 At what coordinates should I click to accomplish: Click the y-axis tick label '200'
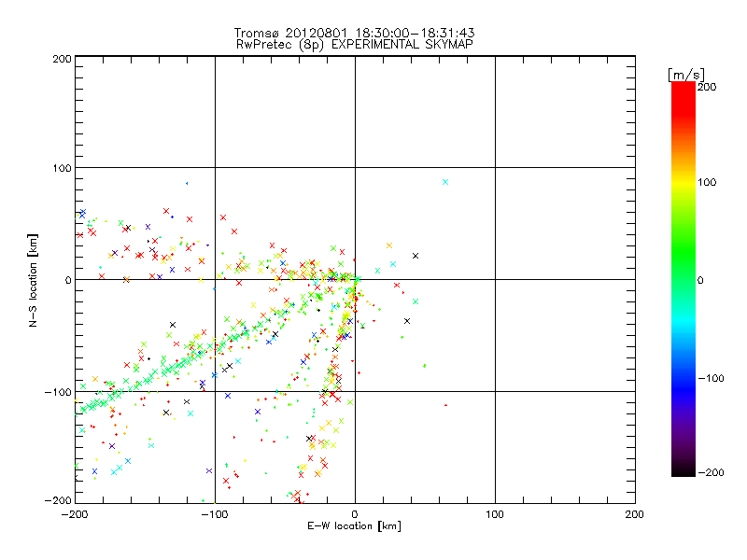click(62, 59)
